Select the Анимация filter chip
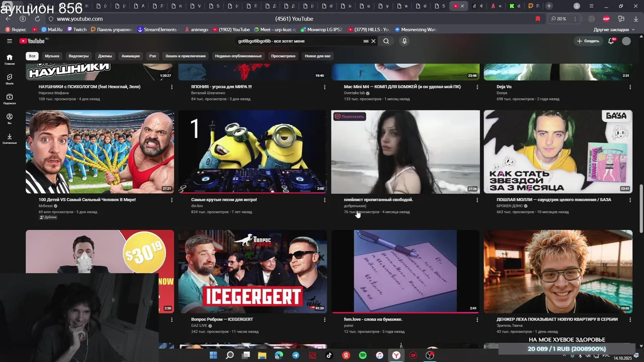This screenshot has width=644, height=362. click(130, 56)
